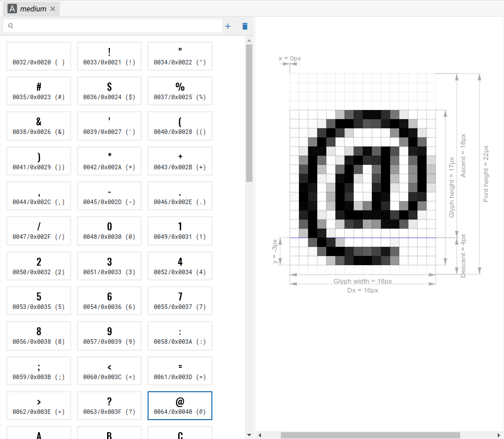Select the digit 6 glyph 0054/0x0036
The image size is (504, 439).
pos(109,300)
